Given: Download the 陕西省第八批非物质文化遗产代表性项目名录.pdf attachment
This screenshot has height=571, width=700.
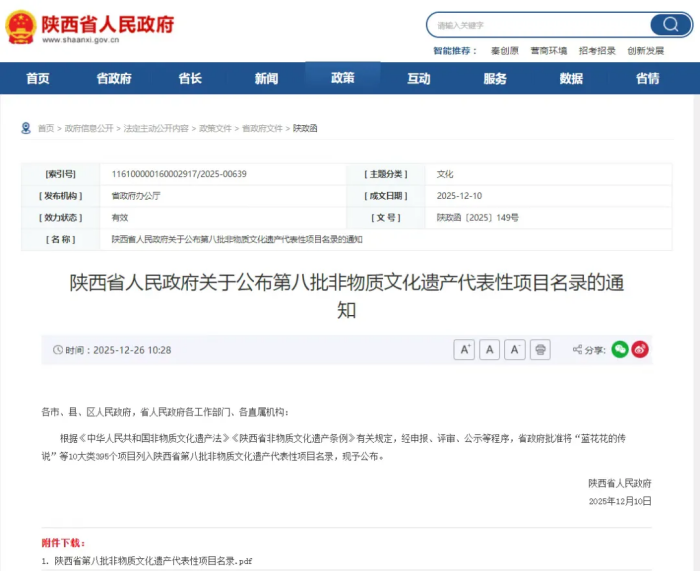Looking at the screenshot, I should [153, 561].
